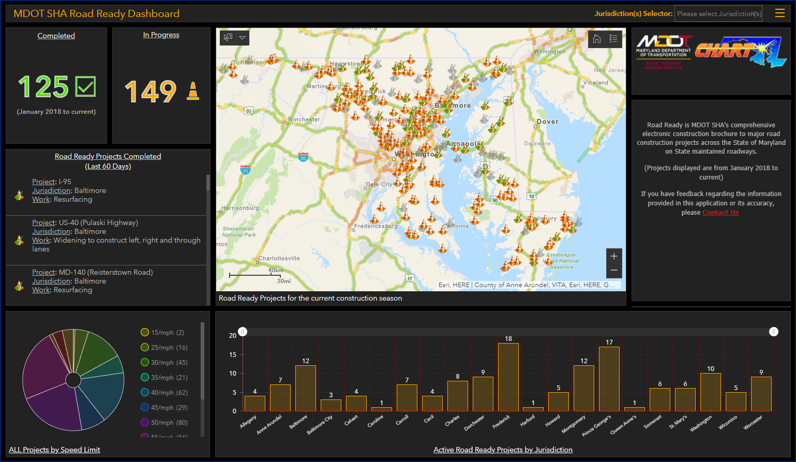This screenshot has width=796, height=462.
Task: Click the Howard bar showing 5
Action: (558, 401)
